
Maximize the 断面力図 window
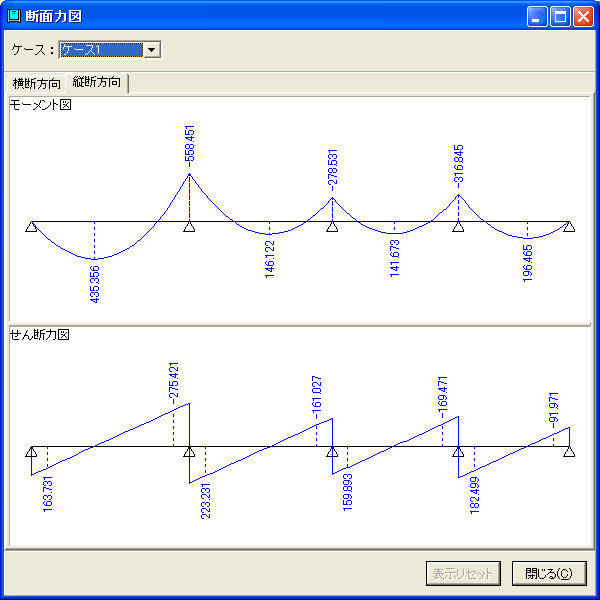pyautogui.click(x=560, y=17)
